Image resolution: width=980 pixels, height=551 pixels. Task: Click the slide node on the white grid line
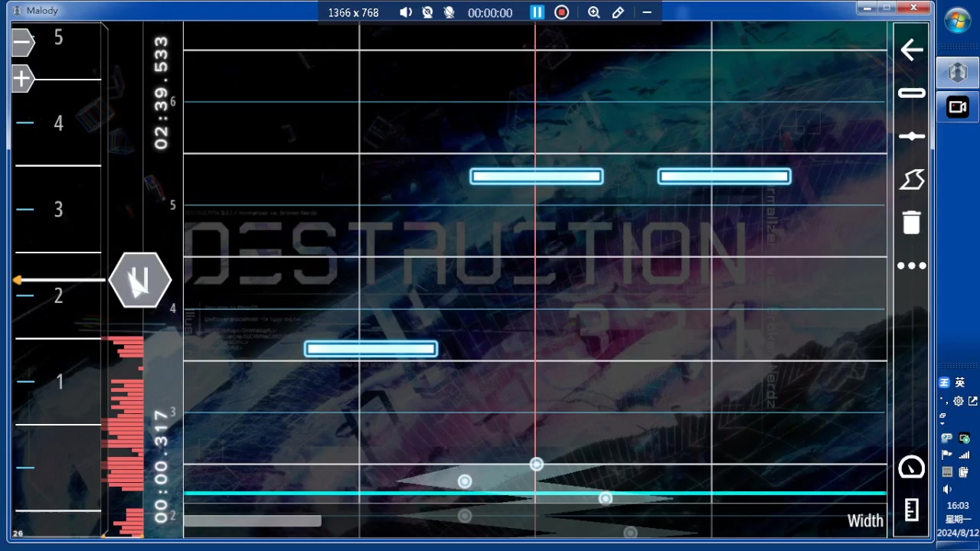537,464
